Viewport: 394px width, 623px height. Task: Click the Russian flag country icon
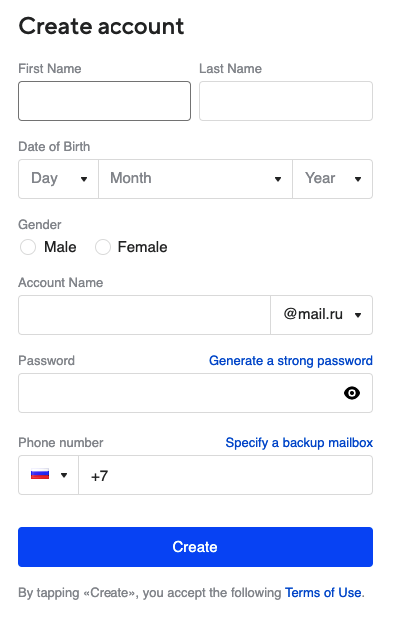pos(40,474)
